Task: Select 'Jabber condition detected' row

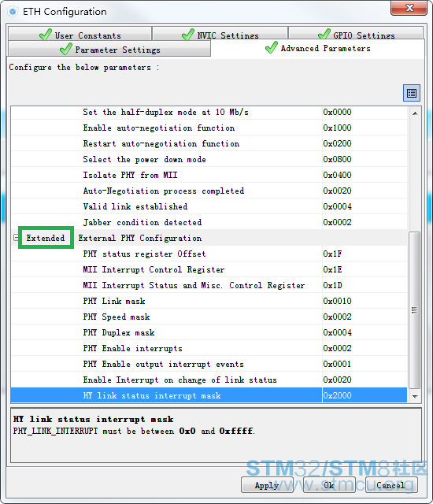Action: [x=209, y=222]
